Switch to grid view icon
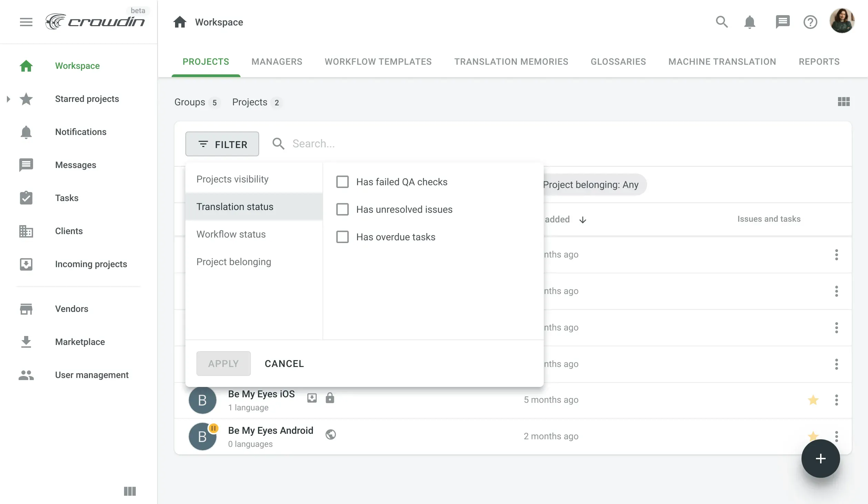The width and height of the screenshot is (868, 504). pos(844,102)
